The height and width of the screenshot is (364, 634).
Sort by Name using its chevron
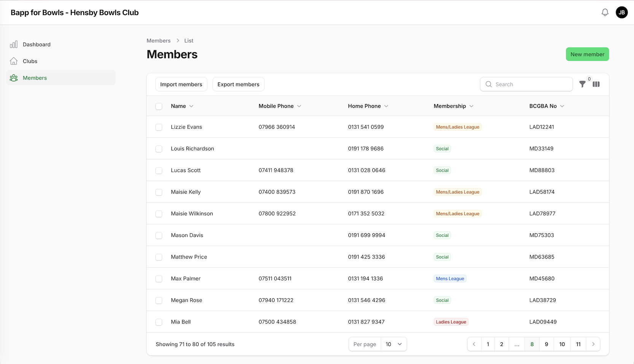tap(191, 106)
